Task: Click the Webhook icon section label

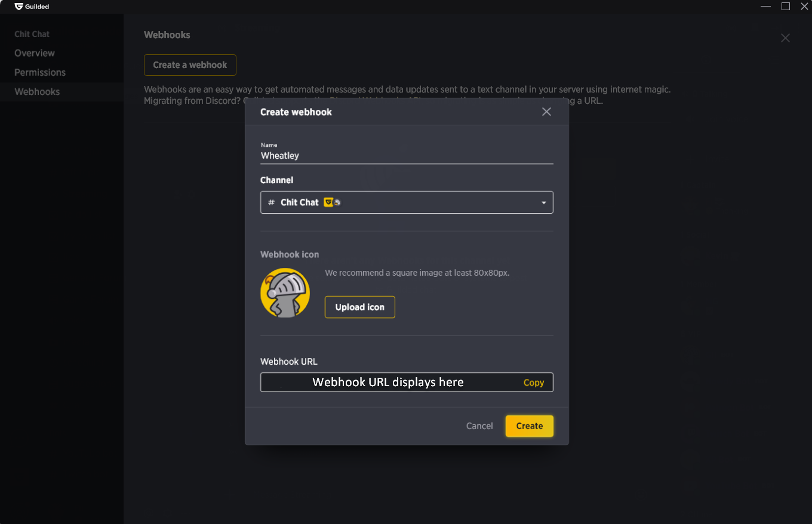Action: (x=290, y=254)
